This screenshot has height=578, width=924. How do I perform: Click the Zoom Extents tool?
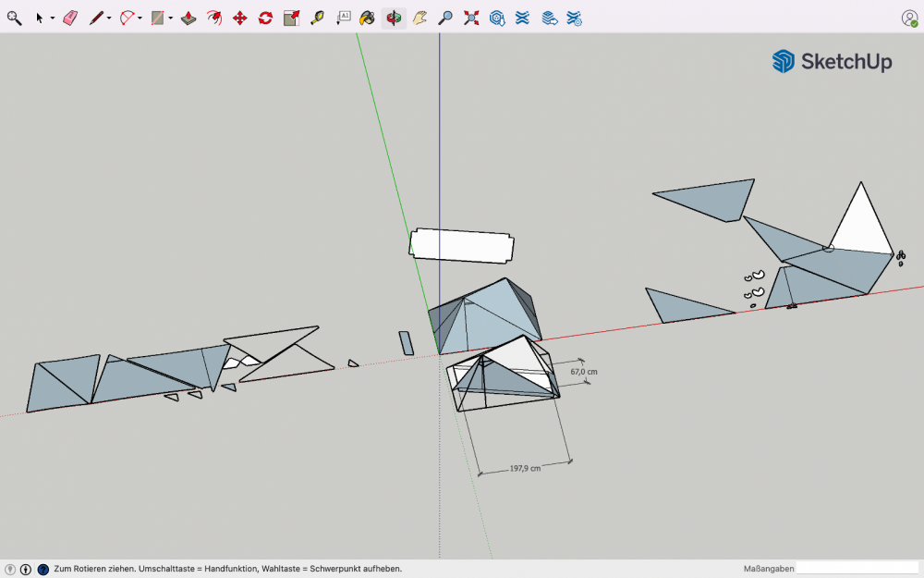(x=471, y=18)
